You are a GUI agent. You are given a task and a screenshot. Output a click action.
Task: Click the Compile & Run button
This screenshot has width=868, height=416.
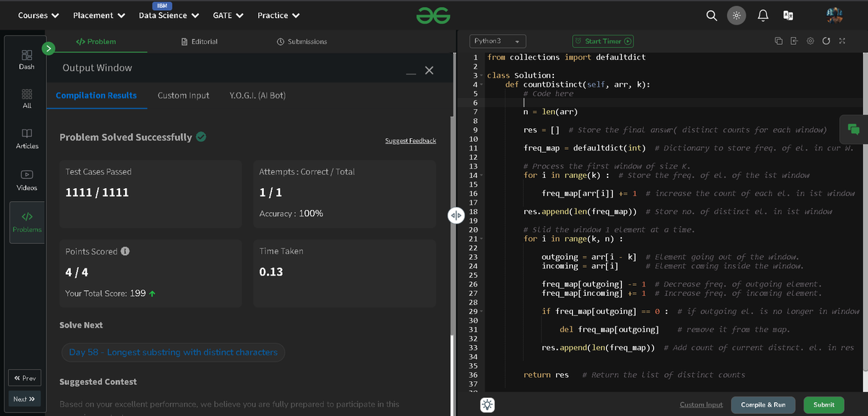coord(763,405)
